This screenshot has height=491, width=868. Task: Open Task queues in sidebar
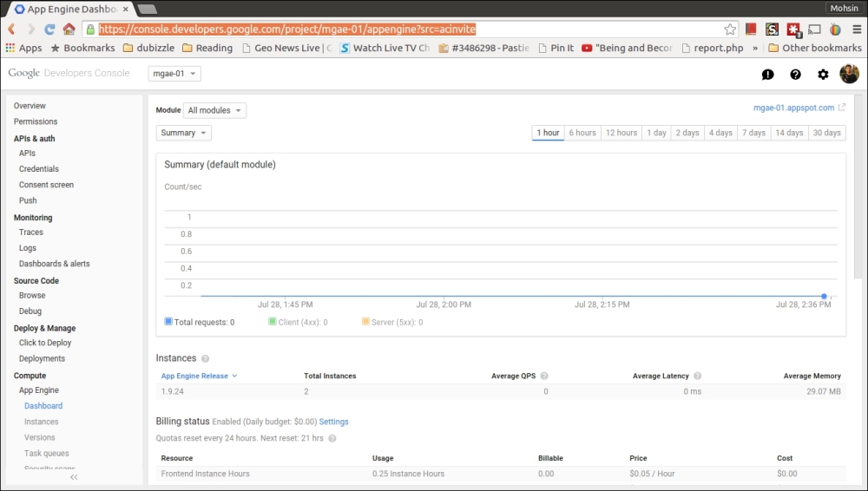point(47,454)
